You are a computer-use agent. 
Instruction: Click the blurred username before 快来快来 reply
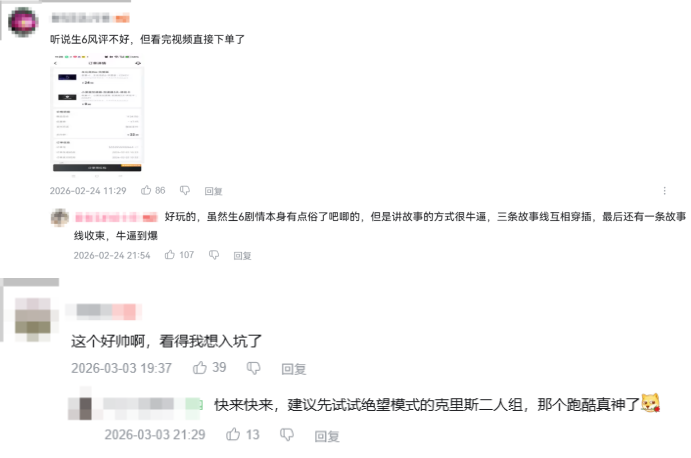click(x=152, y=404)
